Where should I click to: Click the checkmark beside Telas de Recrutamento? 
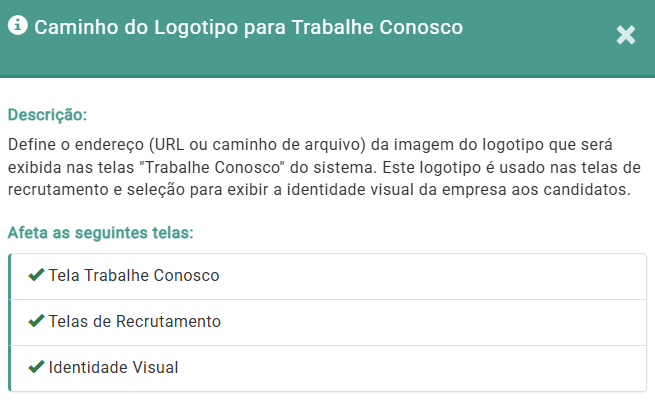(36, 321)
